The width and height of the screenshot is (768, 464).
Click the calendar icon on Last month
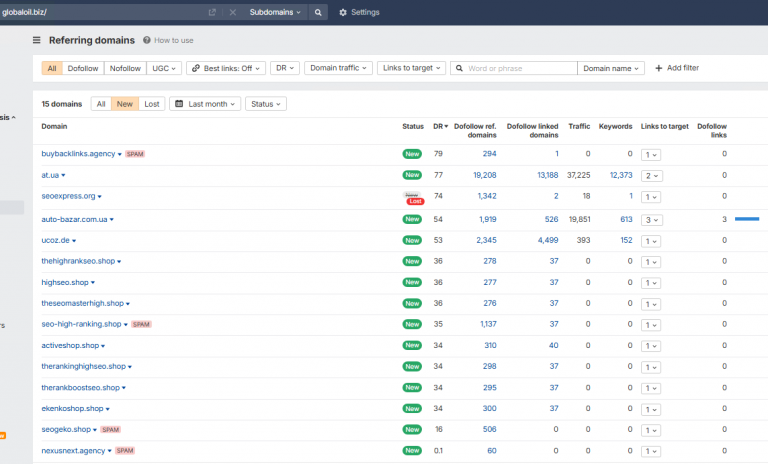(x=179, y=104)
